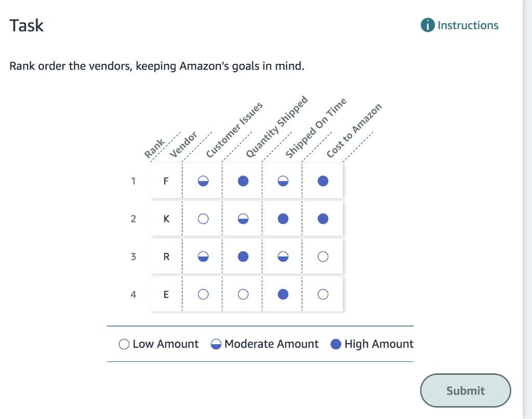Click vendor E's low Quantity Shipped circle
Viewport: 532px width, 419px height.
coord(243,294)
